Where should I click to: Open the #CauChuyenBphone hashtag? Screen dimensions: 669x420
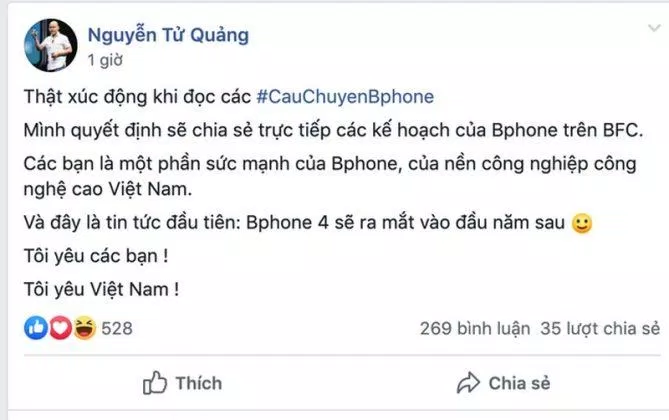coord(345,97)
